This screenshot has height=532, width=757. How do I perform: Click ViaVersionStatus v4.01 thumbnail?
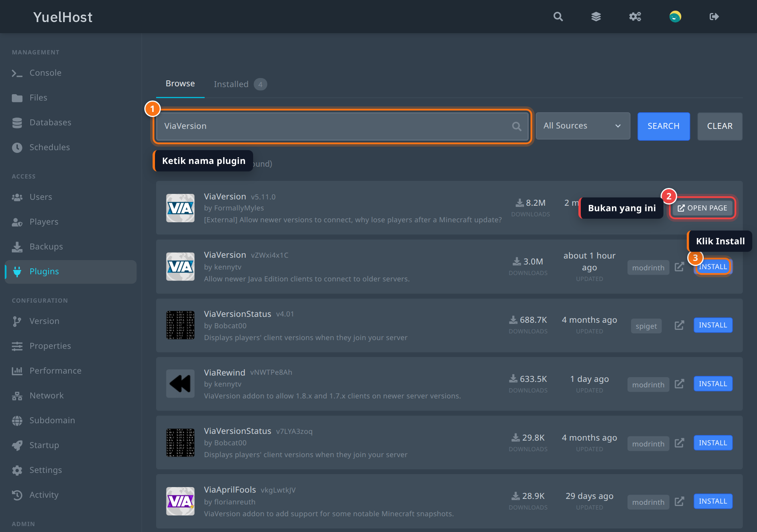[x=180, y=325]
